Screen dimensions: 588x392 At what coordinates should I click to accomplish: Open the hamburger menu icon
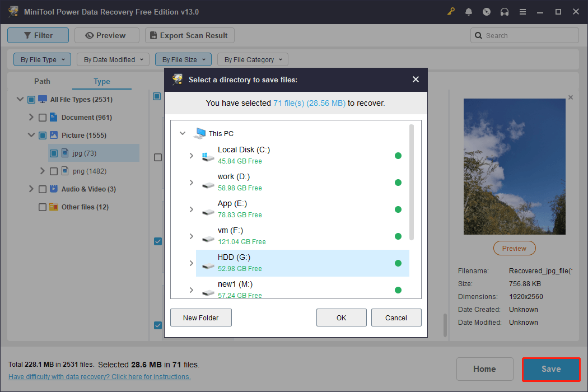point(522,12)
